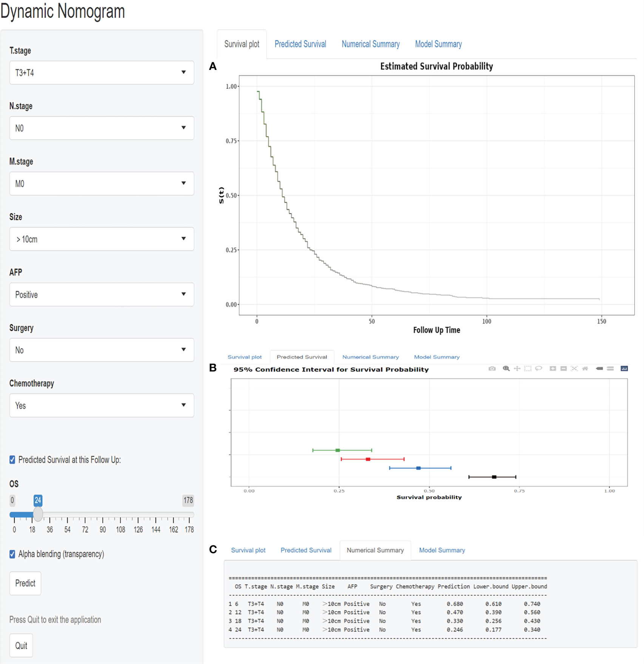Viewport: 644px width, 664px height.
Task: Select Survival plot tab in panel A
Action: (x=242, y=44)
